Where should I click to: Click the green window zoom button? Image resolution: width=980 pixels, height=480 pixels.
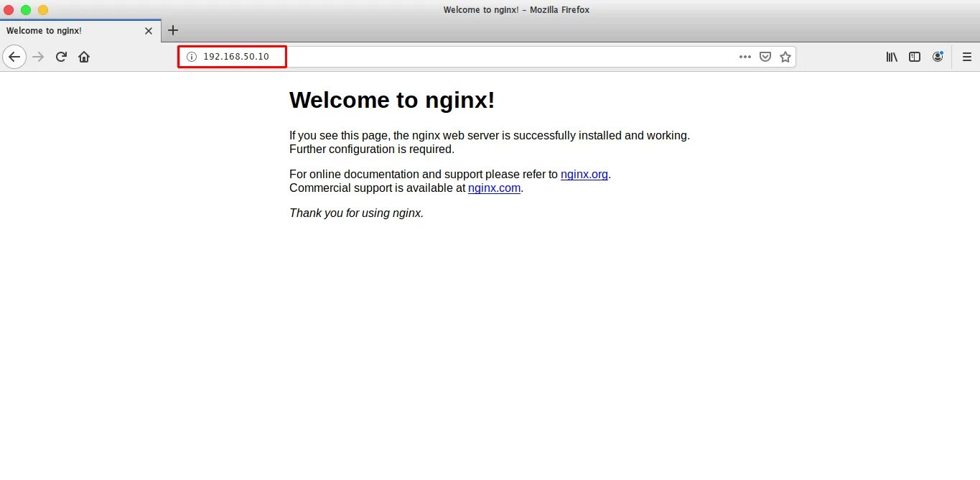(26, 9)
